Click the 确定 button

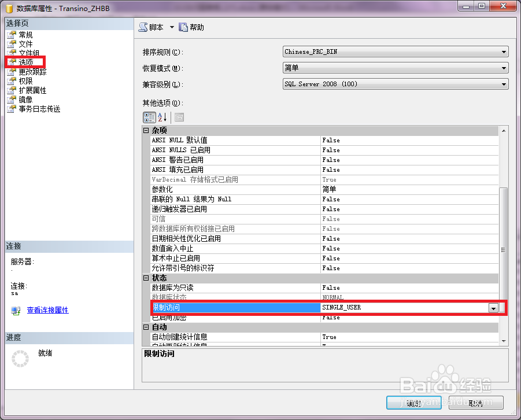(x=413, y=403)
